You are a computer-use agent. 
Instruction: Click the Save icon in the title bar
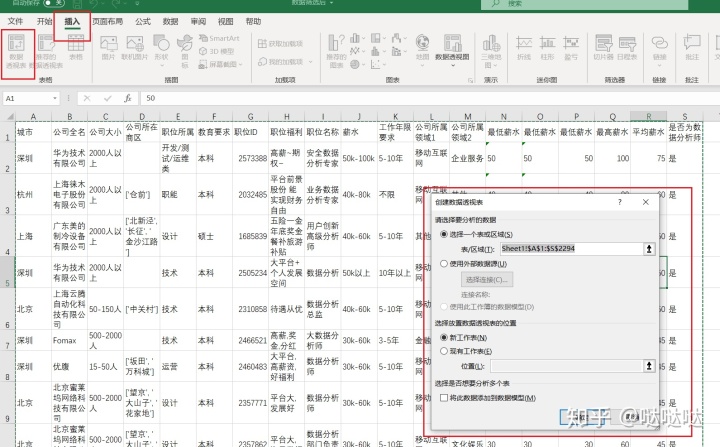[77, 4]
